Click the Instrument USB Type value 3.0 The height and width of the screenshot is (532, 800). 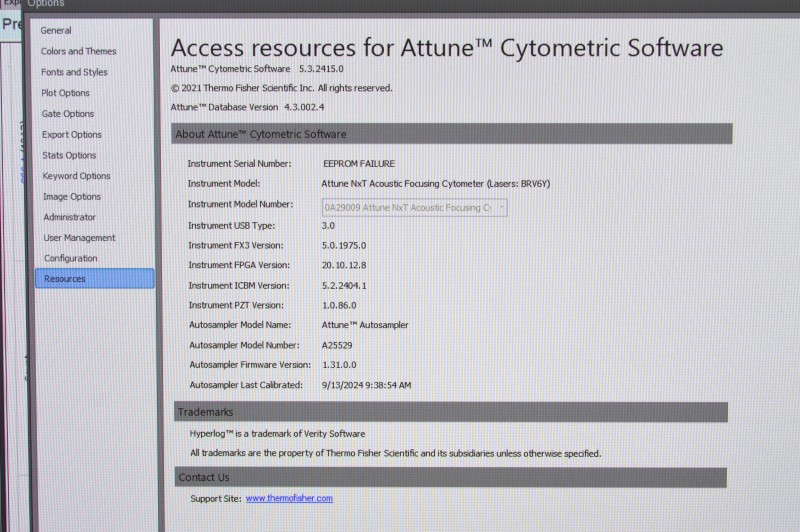pos(328,225)
